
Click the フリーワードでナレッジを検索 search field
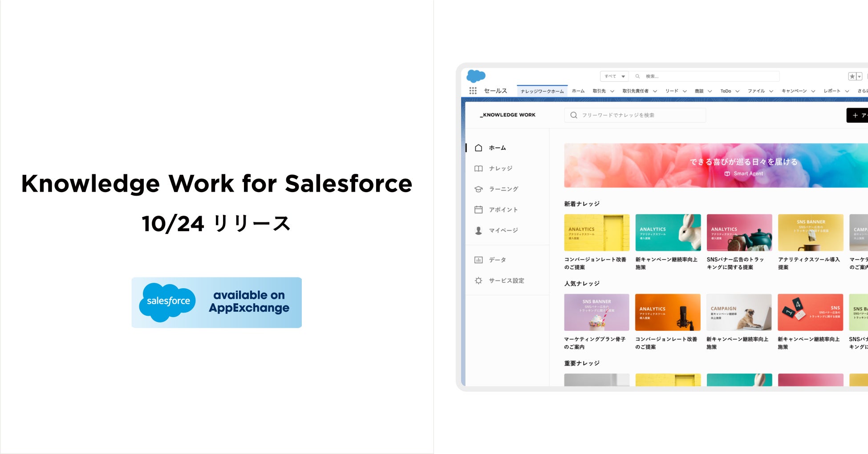tap(635, 115)
